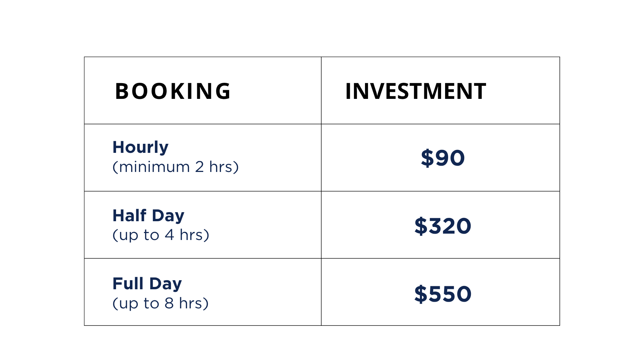Viewport: 644px width, 362px height.
Task: Click the INVESTMENT column header
Action: (x=416, y=91)
